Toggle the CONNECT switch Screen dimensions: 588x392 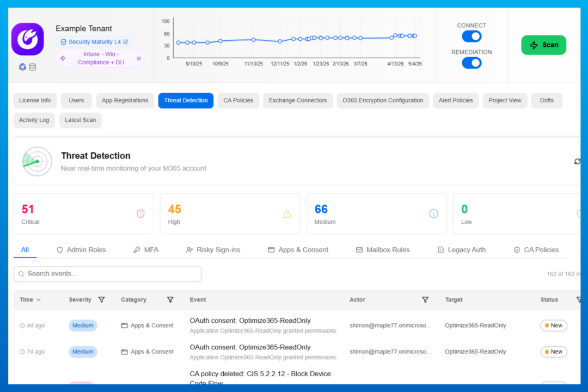[x=471, y=36]
